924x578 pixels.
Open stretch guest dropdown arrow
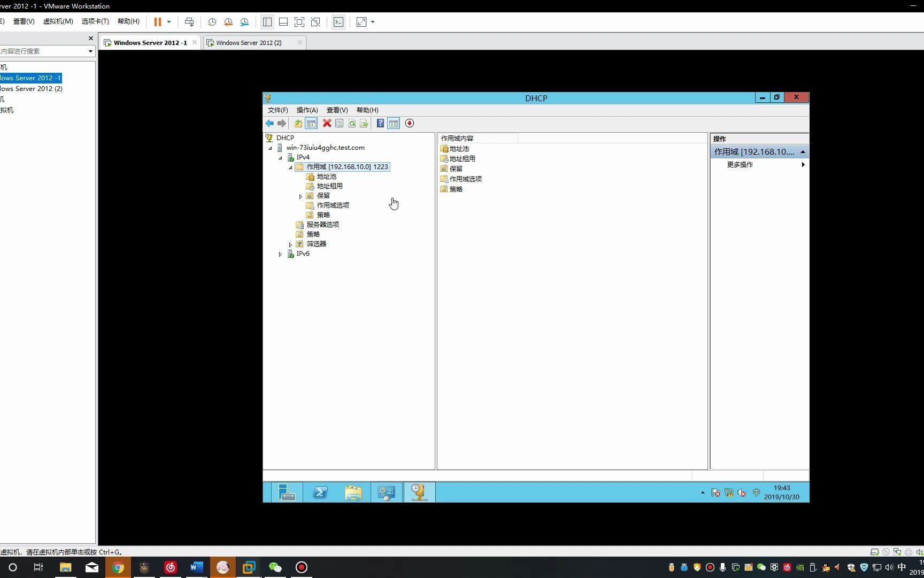click(x=373, y=22)
